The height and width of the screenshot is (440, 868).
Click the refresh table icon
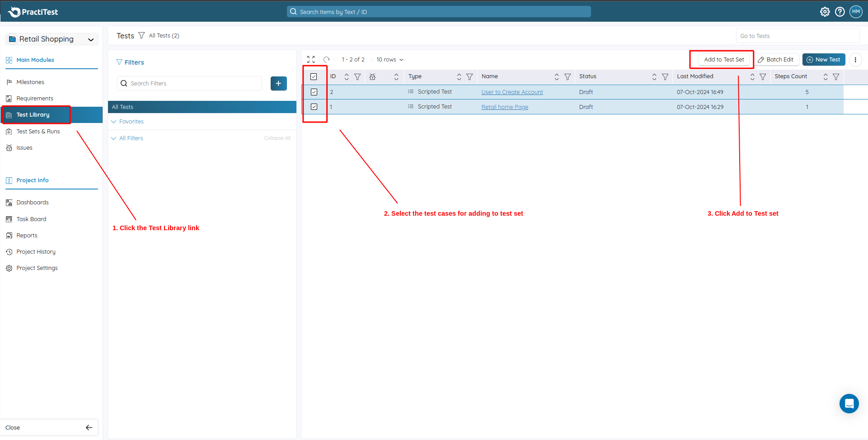327,60
